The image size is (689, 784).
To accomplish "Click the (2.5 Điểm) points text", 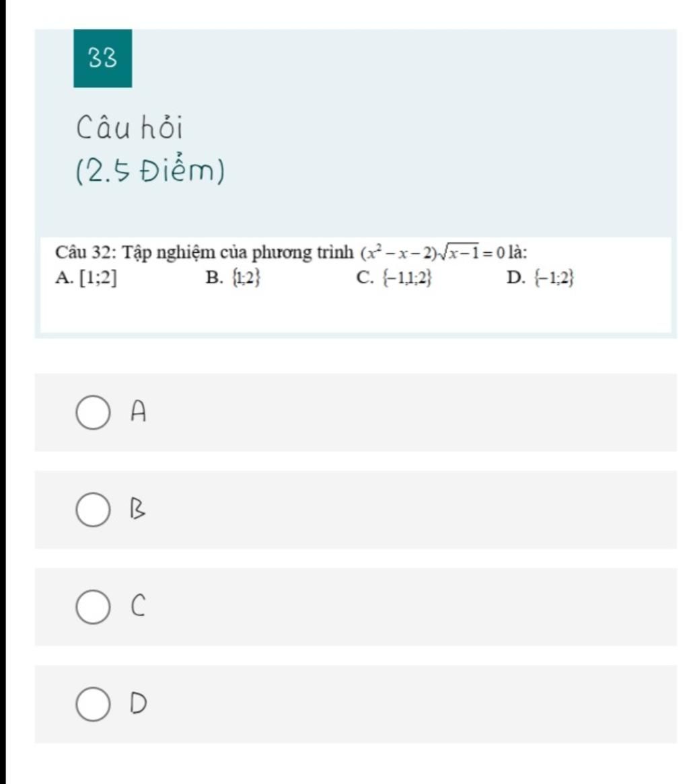I will pyautogui.click(x=150, y=171).
